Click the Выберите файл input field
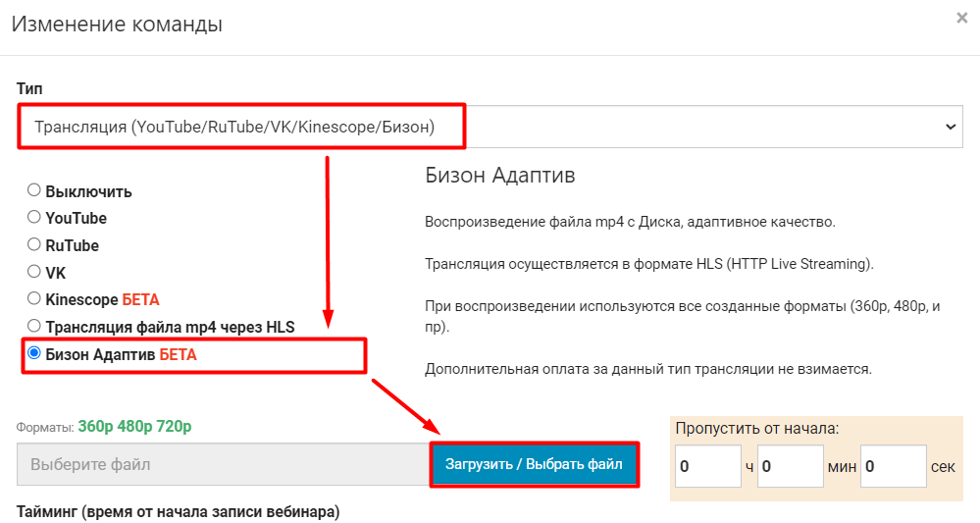This screenshot has height=523, width=980. (222, 464)
